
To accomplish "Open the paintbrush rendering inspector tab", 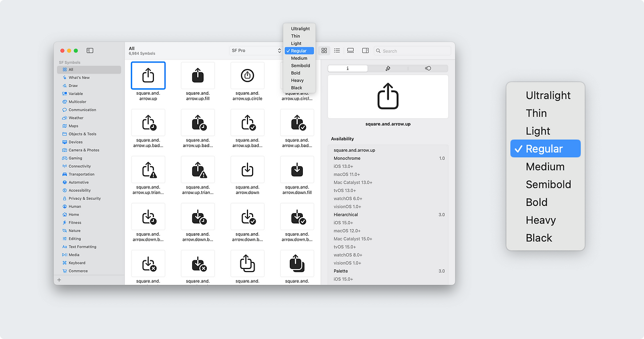I will point(388,69).
